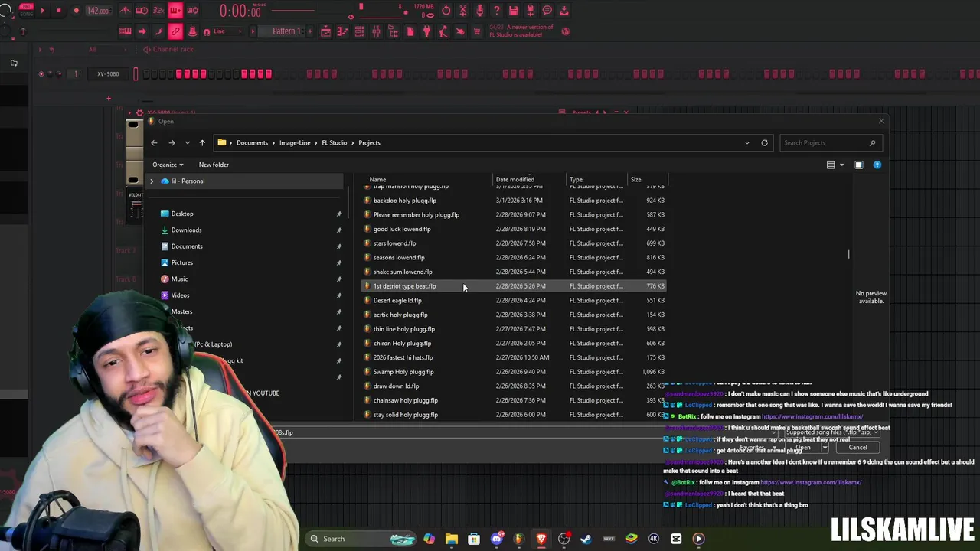The height and width of the screenshot is (551, 980).
Task: Click the undo history icon in the top toolbar
Action: point(446,11)
